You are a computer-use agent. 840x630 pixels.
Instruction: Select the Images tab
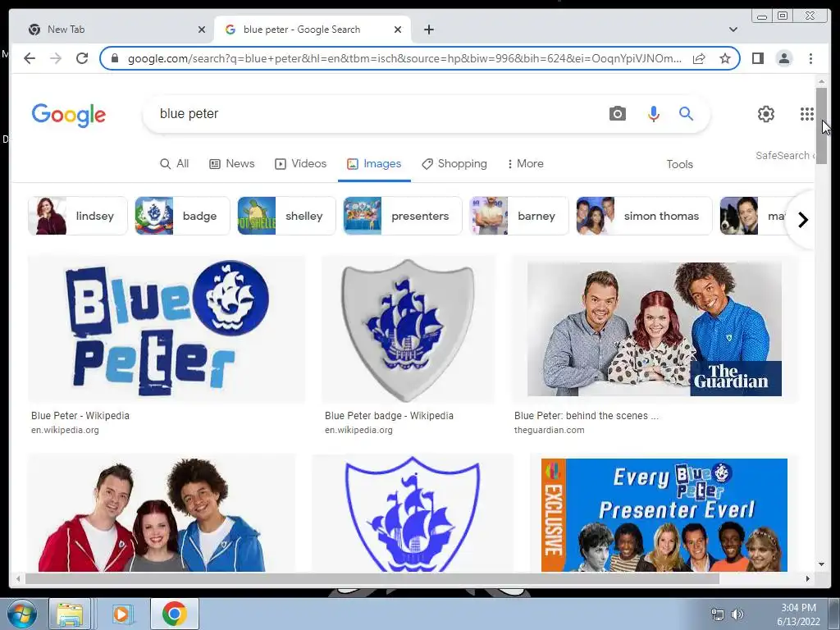374,164
